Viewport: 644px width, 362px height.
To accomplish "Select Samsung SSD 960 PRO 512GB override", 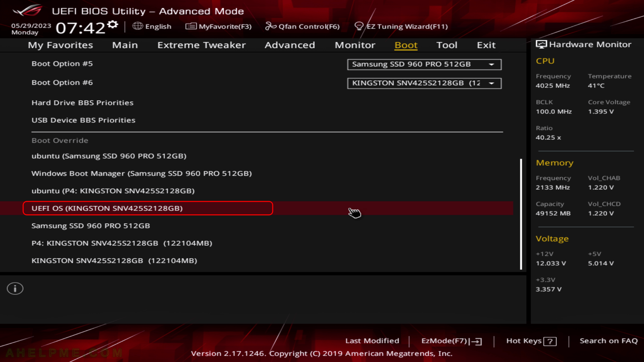I will pos(91,226).
